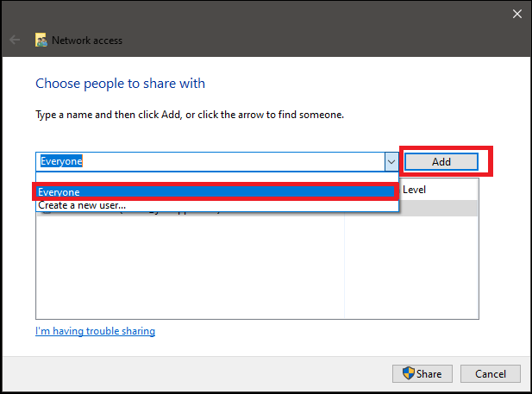This screenshot has height=394, width=532.
Task: Click the Choose people to share with heading
Action: [120, 84]
